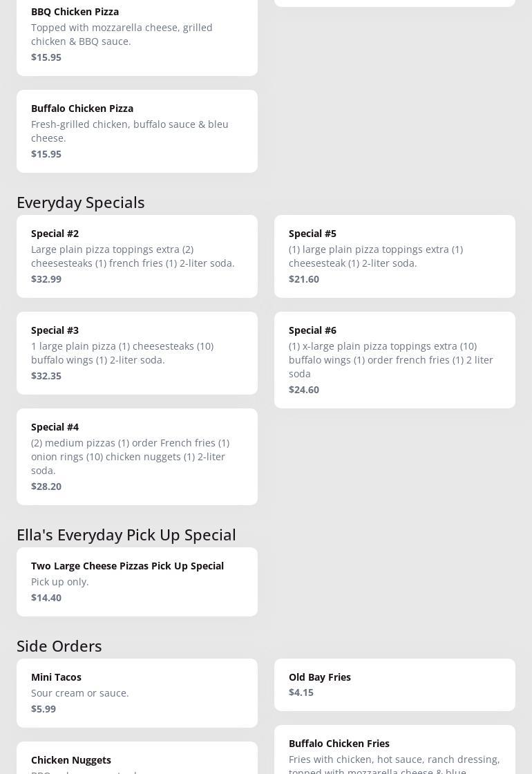This screenshot has width=532, height=774.
Task: Select Special #5 menu item
Action: [395, 256]
